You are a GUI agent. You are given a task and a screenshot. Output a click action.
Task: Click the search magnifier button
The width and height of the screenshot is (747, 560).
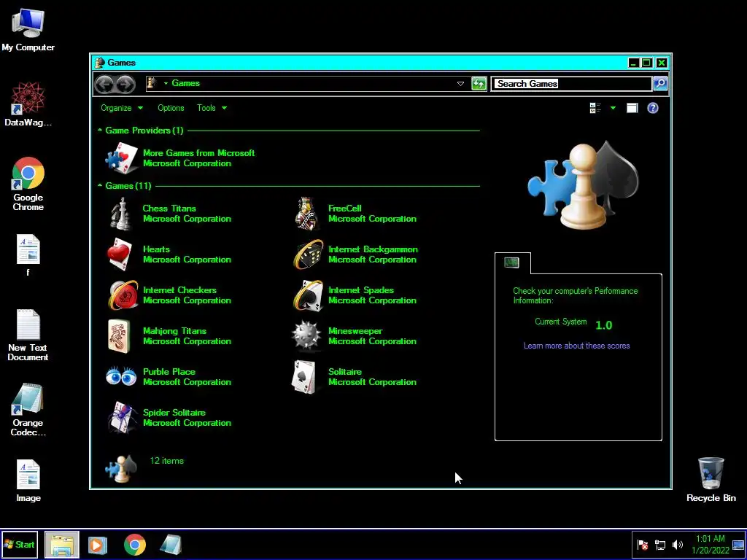pos(660,84)
